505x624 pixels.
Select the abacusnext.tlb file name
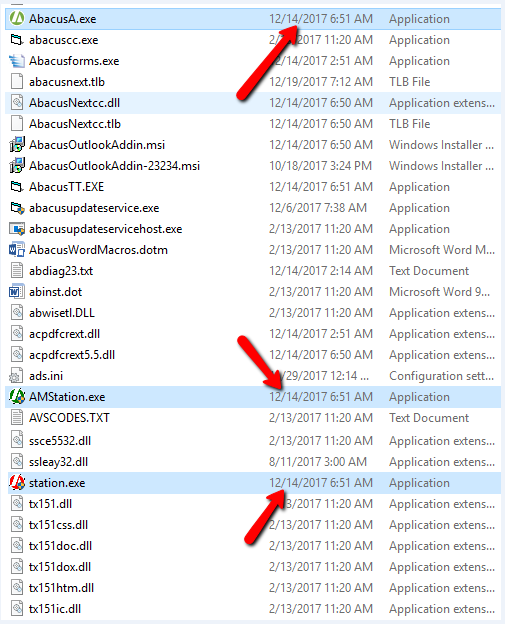(x=67, y=82)
